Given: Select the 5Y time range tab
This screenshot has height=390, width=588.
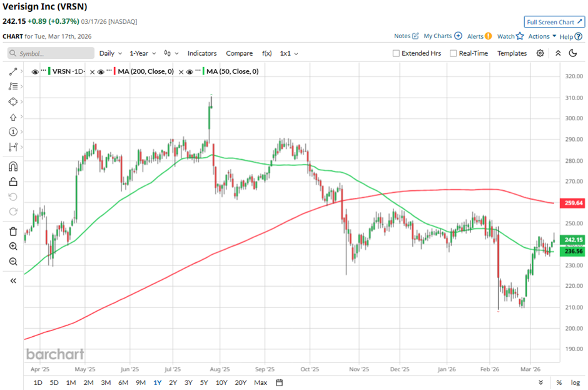Looking at the screenshot, I should (x=204, y=382).
